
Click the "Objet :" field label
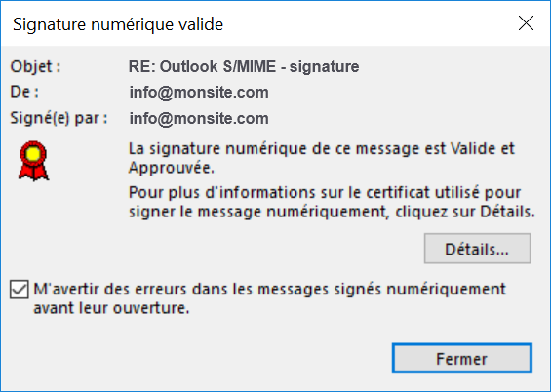35,66
